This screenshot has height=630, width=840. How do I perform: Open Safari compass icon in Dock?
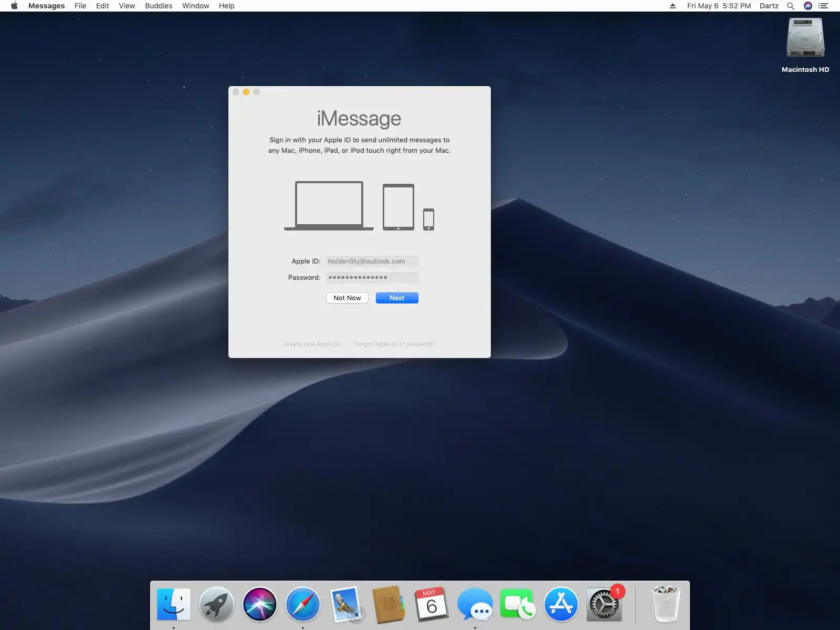pos(302,604)
